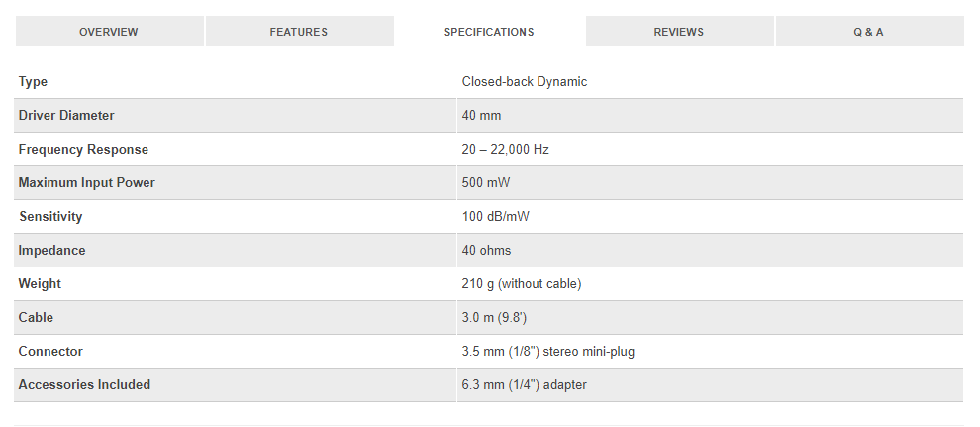Select the stereo mini-plug connector text
Image resolution: width=980 pixels, height=427 pixels.
(548, 352)
